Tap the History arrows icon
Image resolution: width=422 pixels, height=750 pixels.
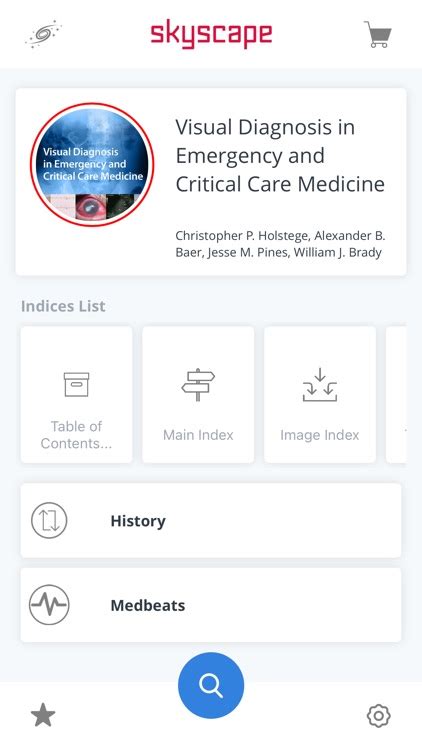tap(49, 520)
